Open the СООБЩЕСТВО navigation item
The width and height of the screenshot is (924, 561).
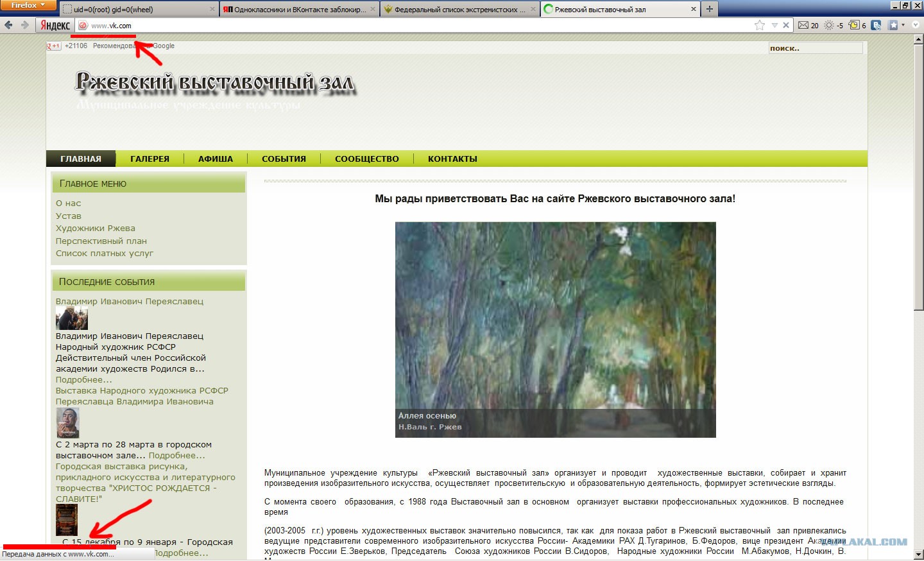(x=367, y=159)
